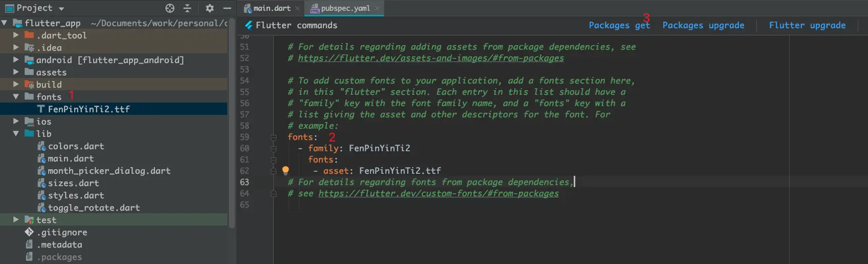Screen dimensions: 868x264
Task: Expand the build folder
Action: tap(16, 85)
